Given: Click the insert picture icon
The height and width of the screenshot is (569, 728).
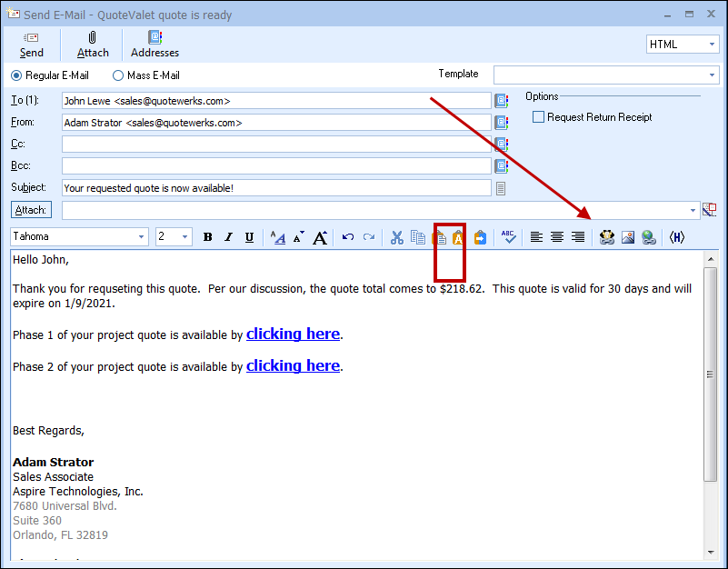Looking at the screenshot, I should pyautogui.click(x=628, y=237).
